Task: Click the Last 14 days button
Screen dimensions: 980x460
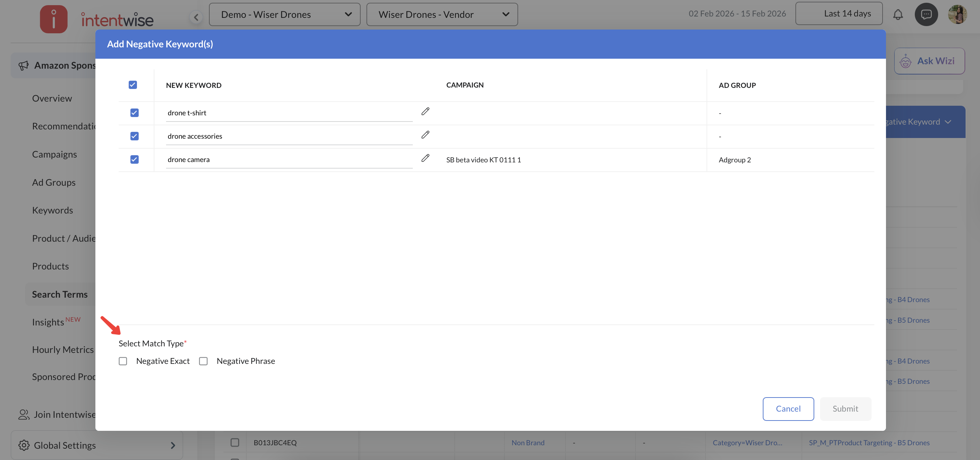Action: [x=839, y=14]
